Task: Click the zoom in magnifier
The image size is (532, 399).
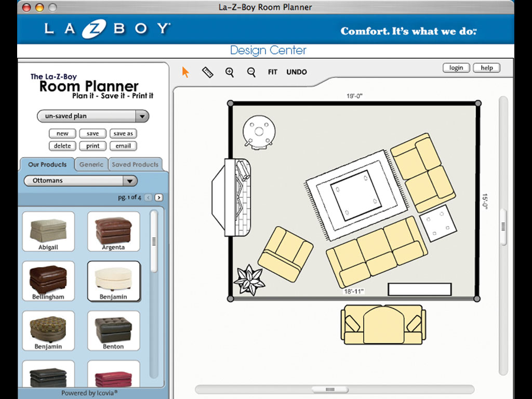Action: pyautogui.click(x=230, y=72)
